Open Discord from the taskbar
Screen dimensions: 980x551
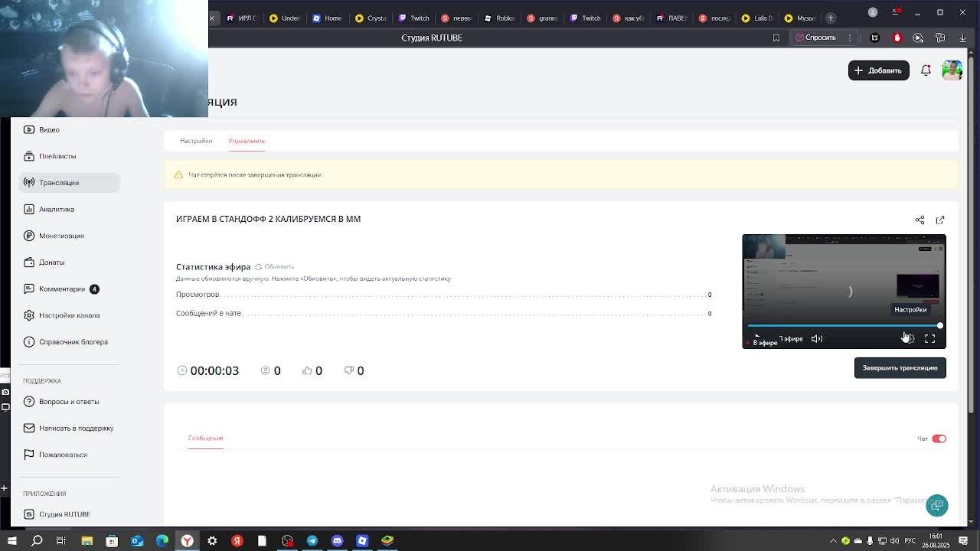(x=338, y=541)
